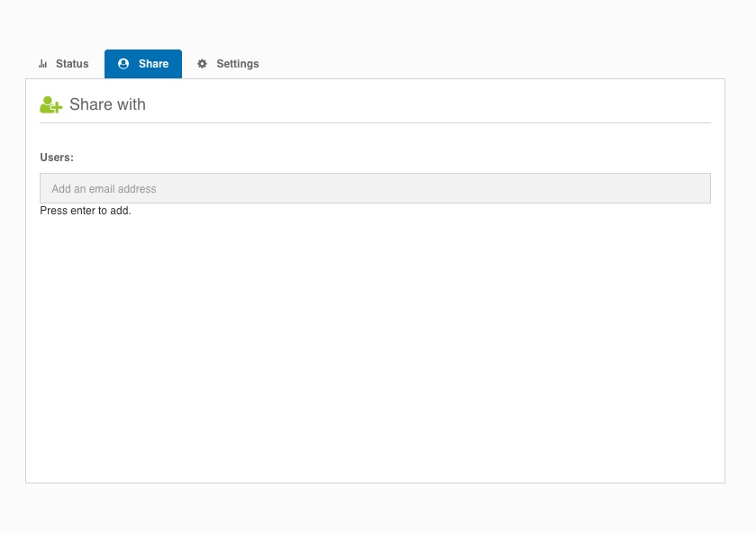Focus the Add an email address field
Image resolution: width=756 pixels, height=533 pixels.
[375, 188]
